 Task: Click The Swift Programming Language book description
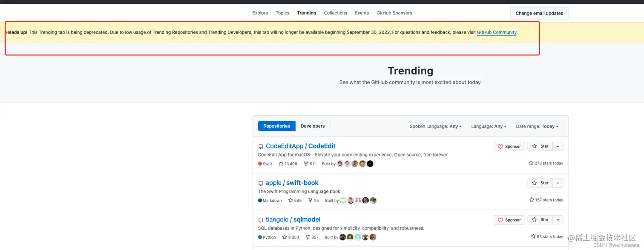point(299,191)
